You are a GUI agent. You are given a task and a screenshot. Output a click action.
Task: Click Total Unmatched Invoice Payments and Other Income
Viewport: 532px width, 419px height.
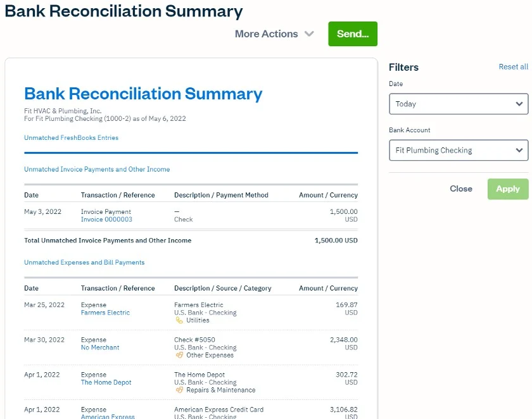pyautogui.click(x=108, y=241)
